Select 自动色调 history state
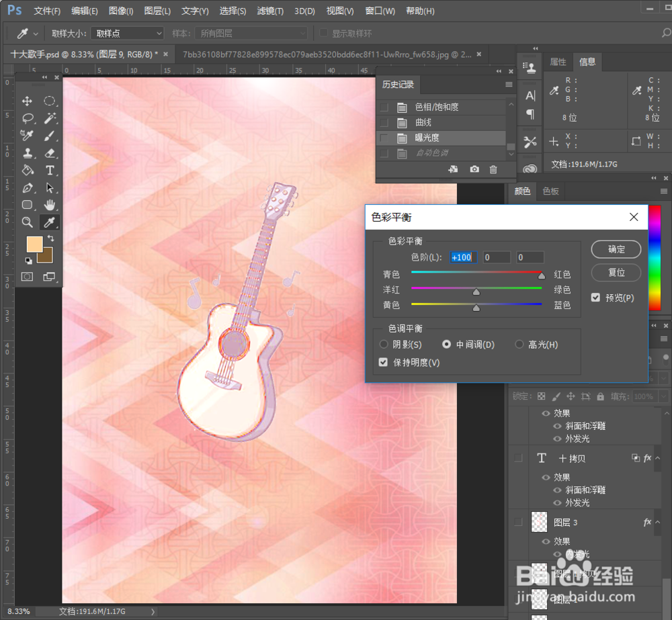Image resolution: width=672 pixels, height=620 pixels. (x=442, y=153)
